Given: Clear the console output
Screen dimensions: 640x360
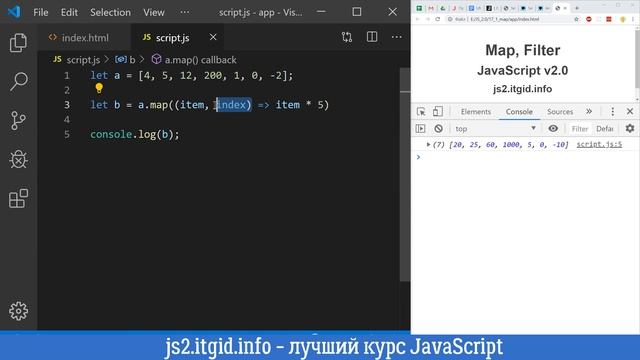Looking at the screenshot, I should 438,129.
